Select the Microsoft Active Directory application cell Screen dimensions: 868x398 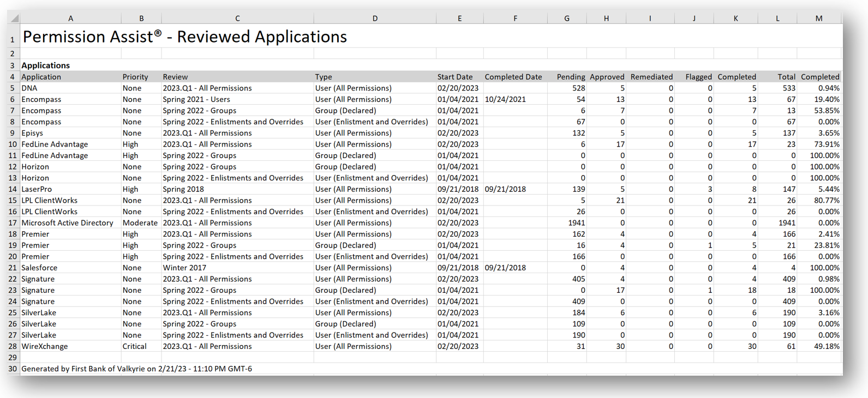(67, 223)
